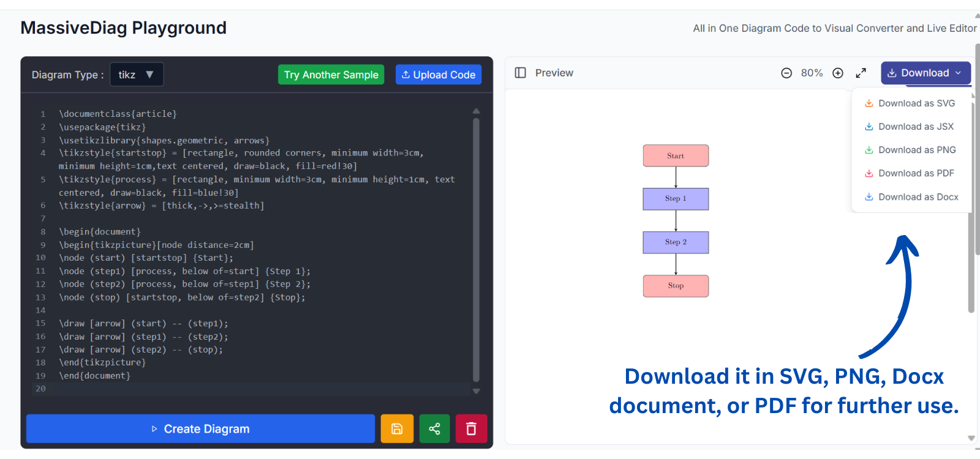Click the Step 1 node in preview
Screen dimensions: 980x459
tap(676, 199)
